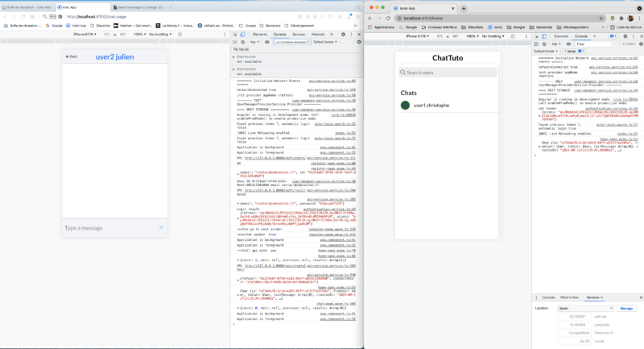Click the console filter input in left DevTools

[292, 42]
